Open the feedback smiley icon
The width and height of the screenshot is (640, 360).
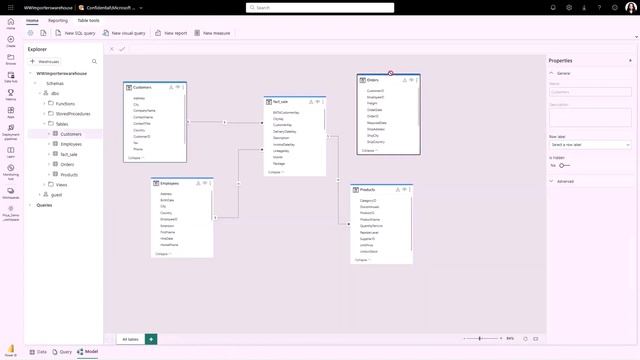coord(615,7)
